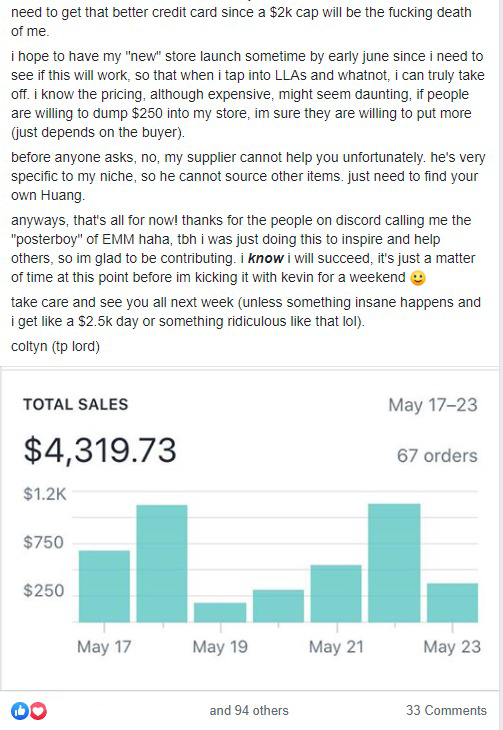Click the $4,319.73 total sales amount
The height and width of the screenshot is (730, 503).
[100, 450]
